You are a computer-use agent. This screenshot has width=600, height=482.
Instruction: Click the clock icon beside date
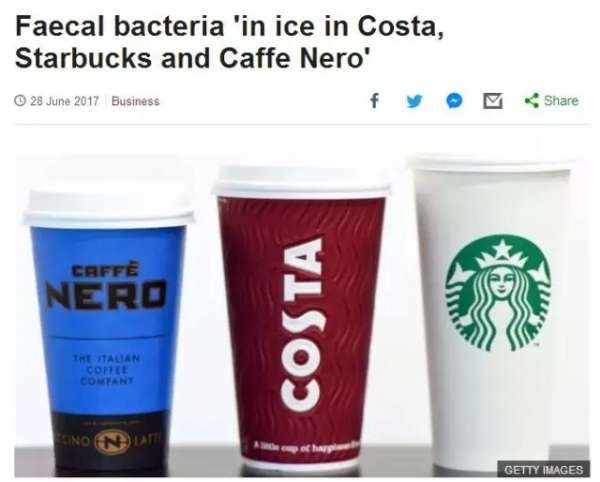pos(20,101)
